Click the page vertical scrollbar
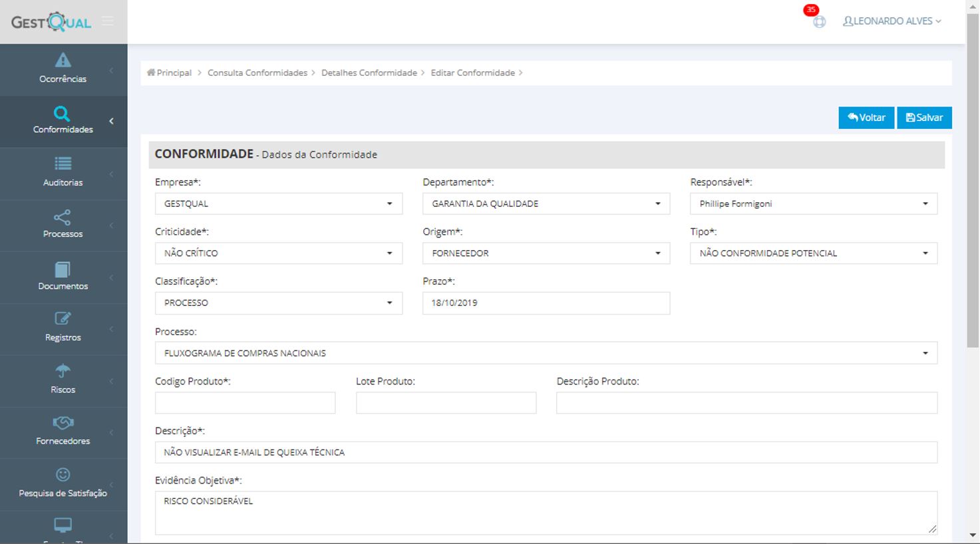 [973, 180]
